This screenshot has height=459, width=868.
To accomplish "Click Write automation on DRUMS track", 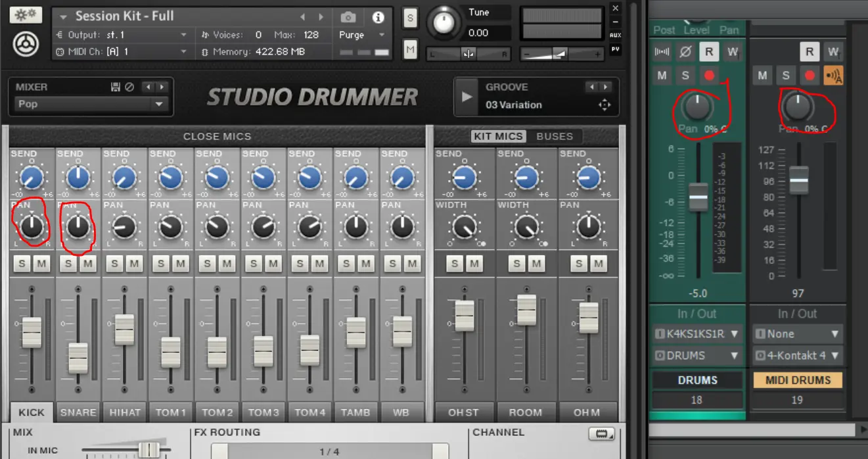I will (733, 52).
